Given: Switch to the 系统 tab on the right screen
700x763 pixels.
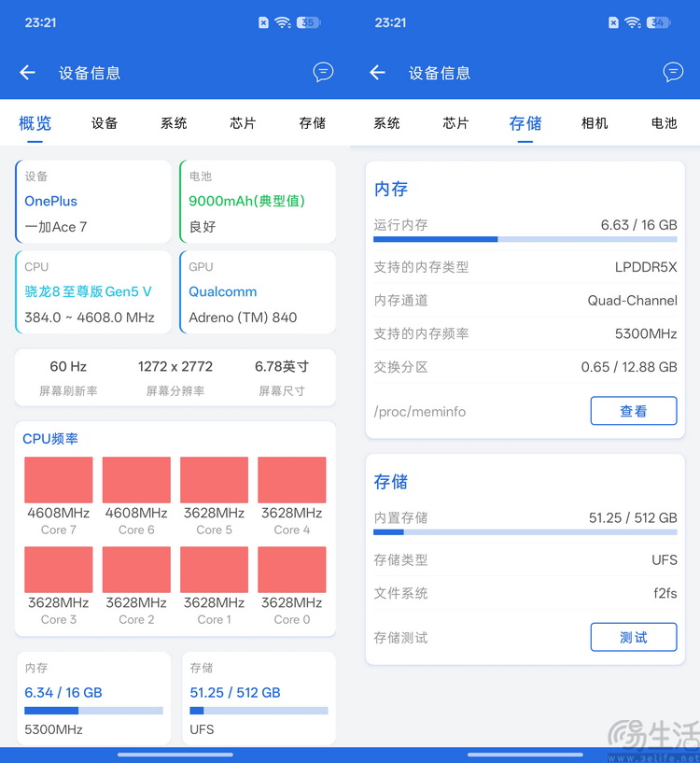Looking at the screenshot, I should (x=386, y=123).
